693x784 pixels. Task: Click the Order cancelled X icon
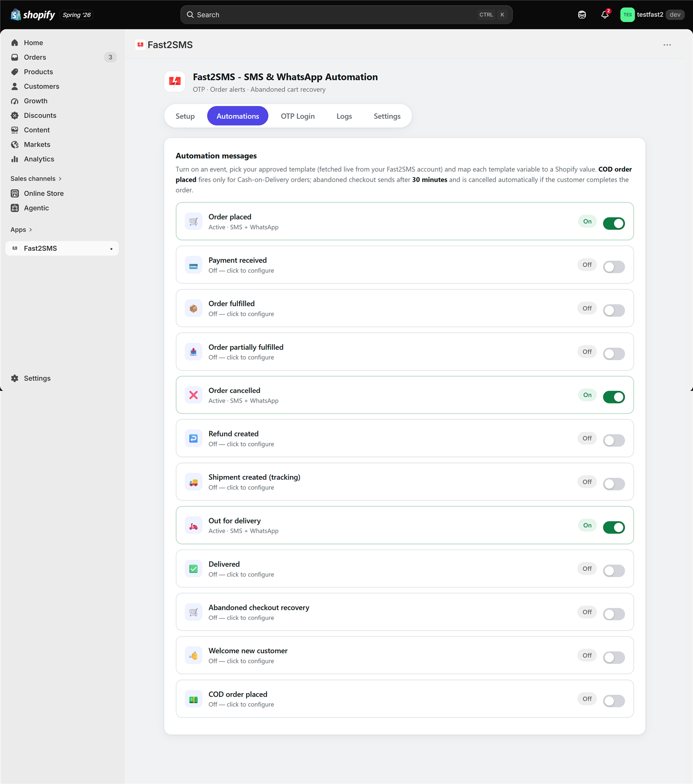point(194,395)
